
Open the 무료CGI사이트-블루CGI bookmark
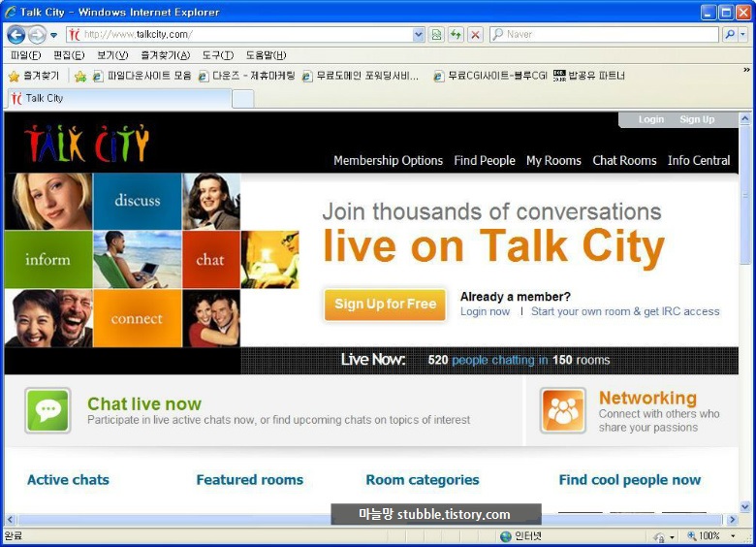point(490,76)
